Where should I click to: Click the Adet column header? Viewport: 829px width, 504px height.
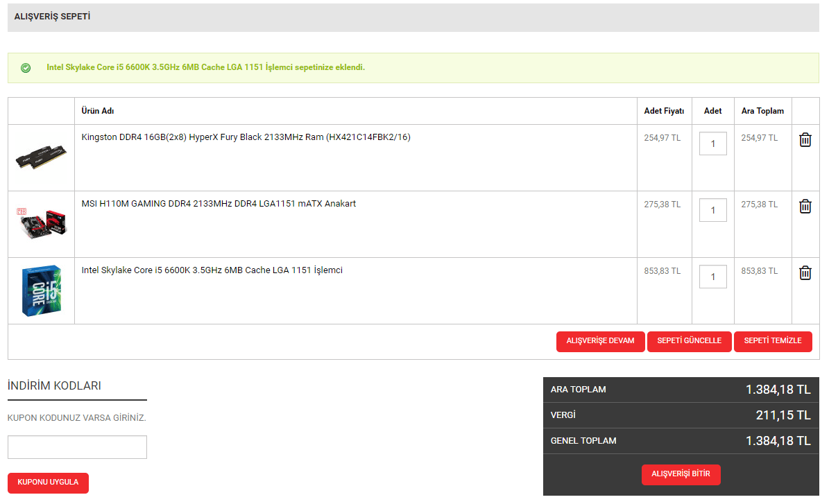pyautogui.click(x=712, y=111)
